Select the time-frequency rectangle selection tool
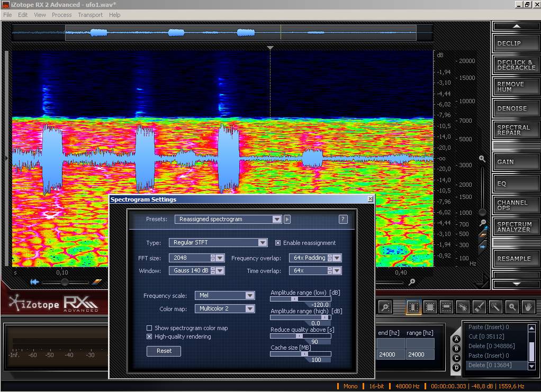This screenshot has width=541, height=392. [x=430, y=306]
